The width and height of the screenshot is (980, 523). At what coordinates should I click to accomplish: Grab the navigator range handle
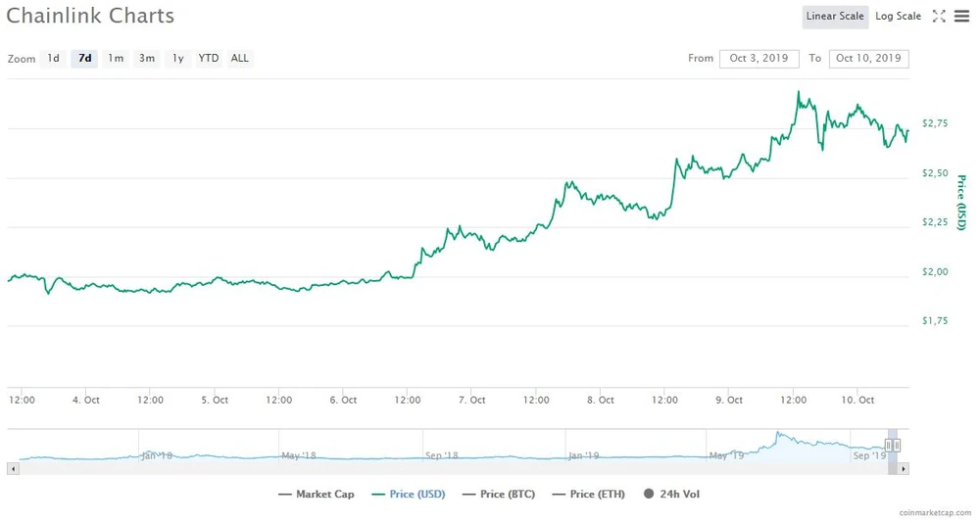pyautogui.click(x=893, y=446)
